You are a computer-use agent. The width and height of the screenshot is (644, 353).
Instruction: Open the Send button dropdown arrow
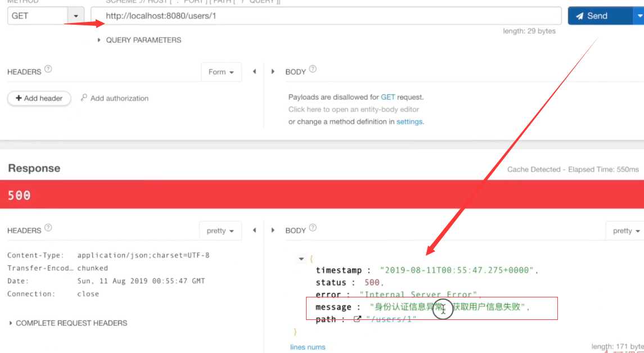click(x=639, y=16)
